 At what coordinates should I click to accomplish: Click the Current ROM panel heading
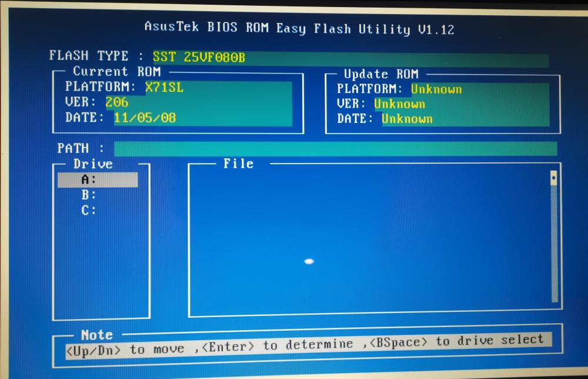pyautogui.click(x=116, y=71)
